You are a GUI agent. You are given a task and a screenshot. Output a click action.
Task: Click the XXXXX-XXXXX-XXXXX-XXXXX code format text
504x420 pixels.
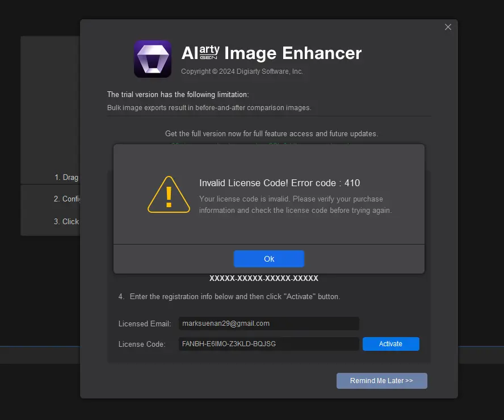tap(263, 278)
